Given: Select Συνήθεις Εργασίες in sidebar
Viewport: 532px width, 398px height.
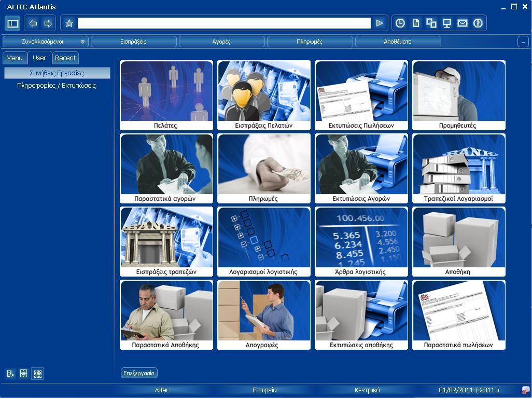Looking at the screenshot, I should [x=57, y=73].
